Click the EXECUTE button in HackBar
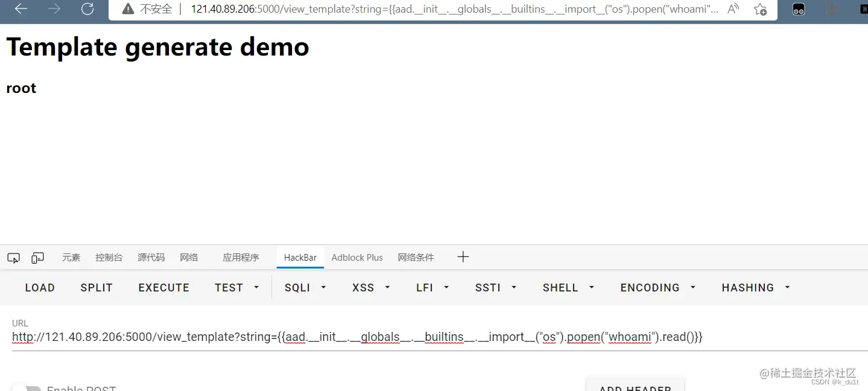 click(164, 288)
